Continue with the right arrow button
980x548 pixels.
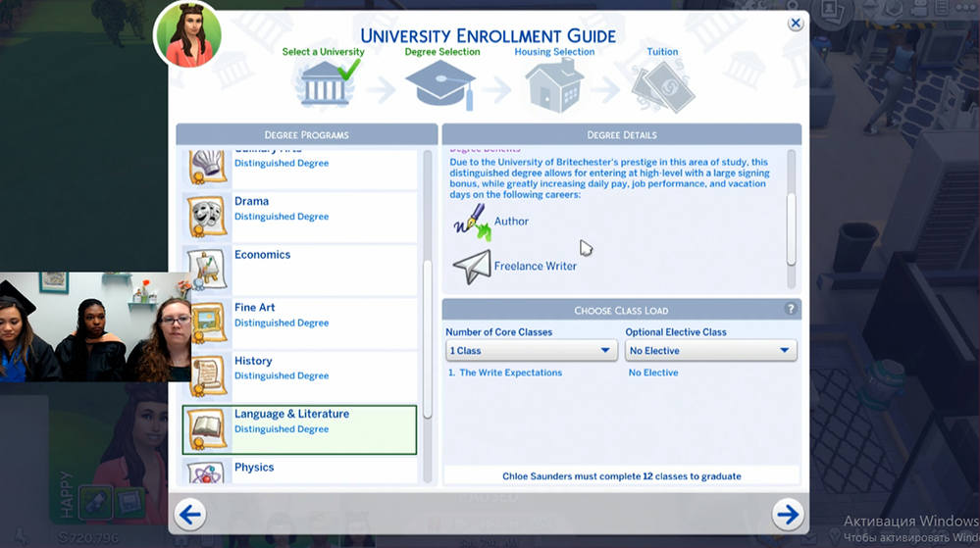click(x=788, y=515)
